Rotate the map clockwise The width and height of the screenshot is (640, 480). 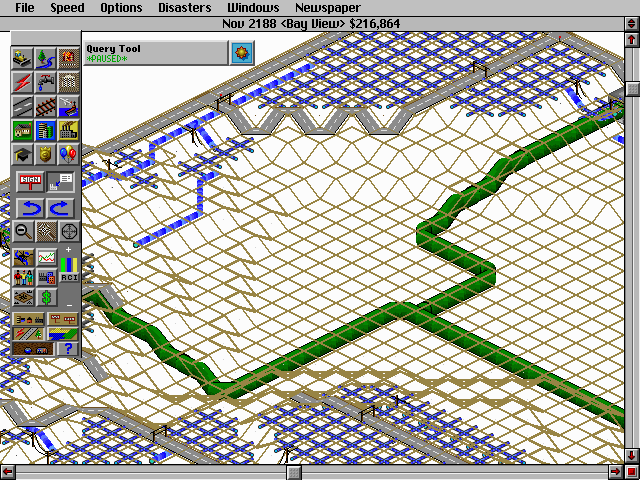tap(60, 208)
